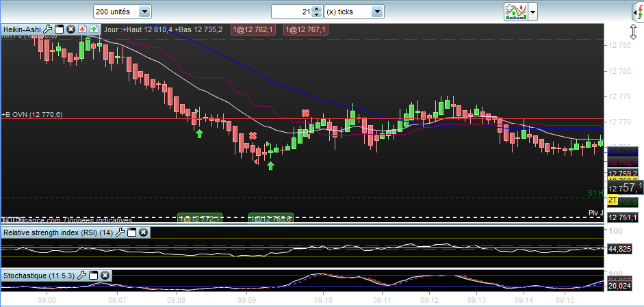Close the Stochastique indicator panel
This screenshot has height=307, width=644.
click(x=105, y=275)
